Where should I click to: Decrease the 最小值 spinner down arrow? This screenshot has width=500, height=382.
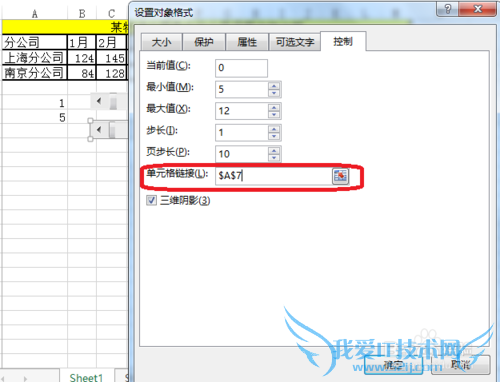click(274, 93)
